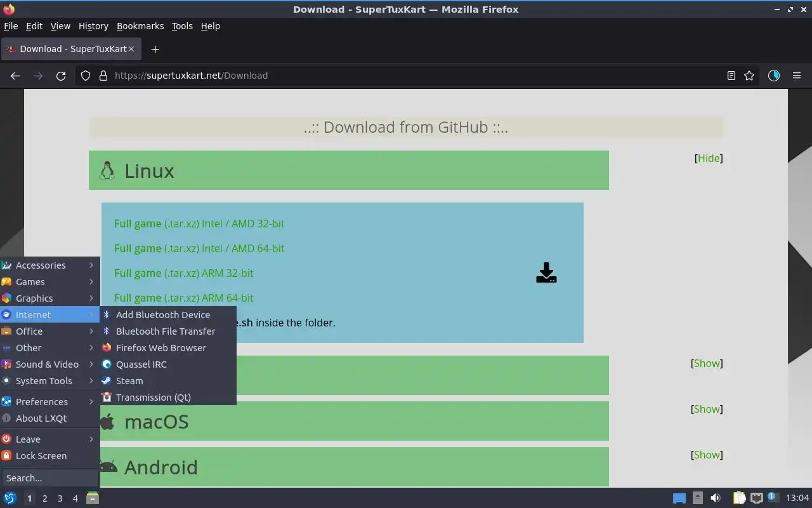Image resolution: width=812 pixels, height=508 pixels.
Task: Expand the Sound & Video submenu
Action: click(x=49, y=364)
